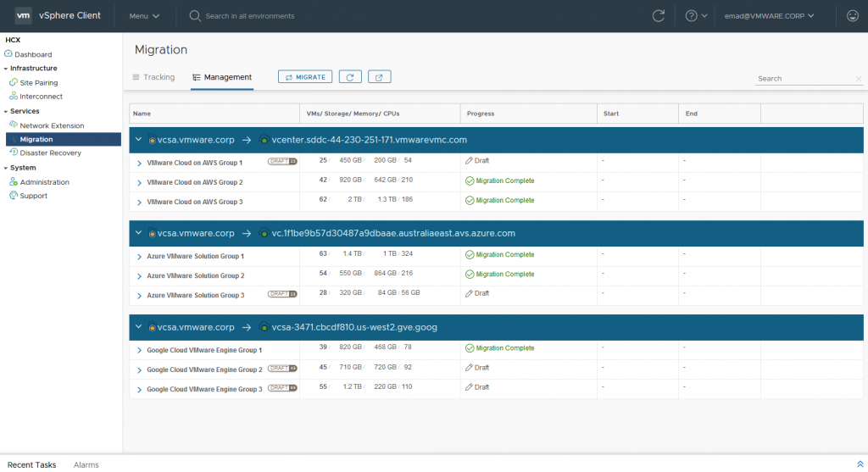Image resolution: width=868 pixels, height=472 pixels.
Task: Select the Management tab
Action: click(222, 77)
